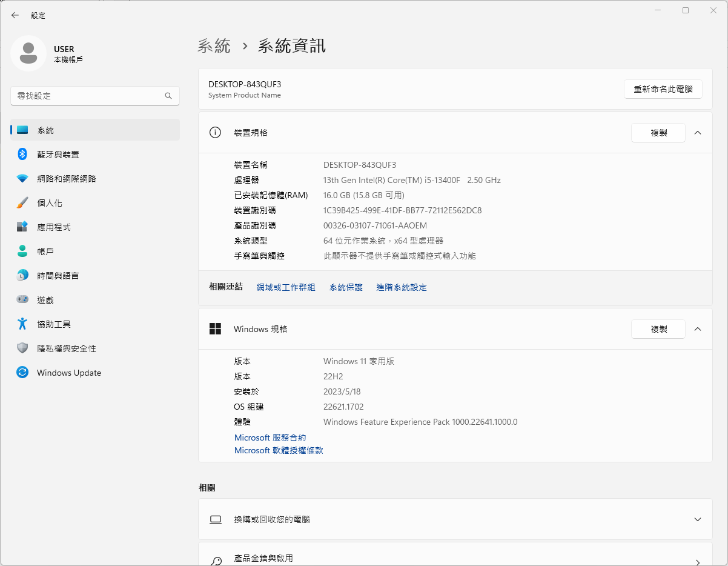This screenshot has height=566, width=728.
Task: Open Microsoft 服務合約 link
Action: (270, 438)
